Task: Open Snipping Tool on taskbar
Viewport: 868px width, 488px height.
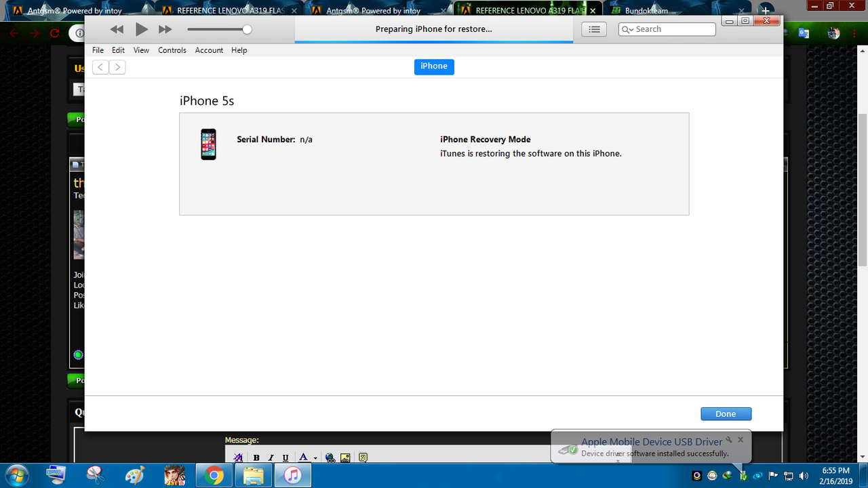Action: point(96,475)
